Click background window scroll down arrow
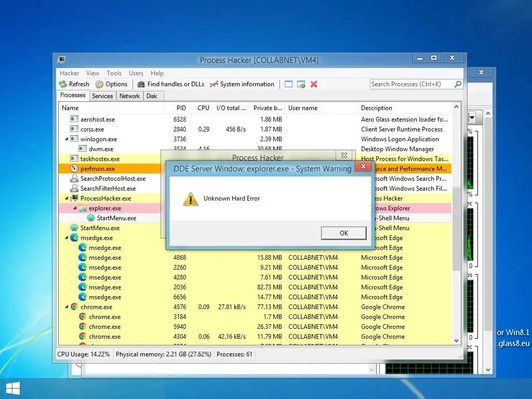Image resolution: width=532 pixels, height=399 pixels. (488, 370)
